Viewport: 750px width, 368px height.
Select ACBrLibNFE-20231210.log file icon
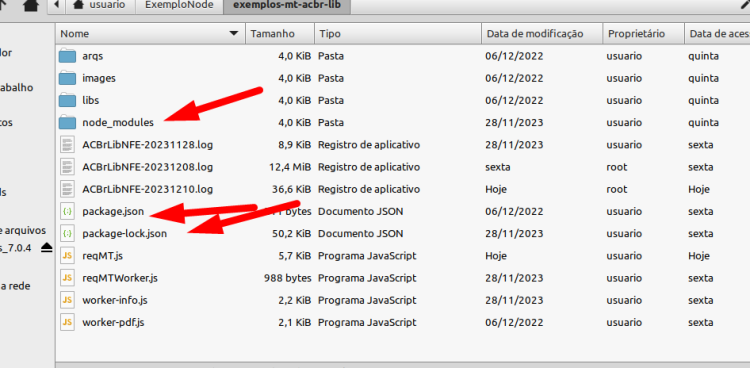[x=67, y=189]
